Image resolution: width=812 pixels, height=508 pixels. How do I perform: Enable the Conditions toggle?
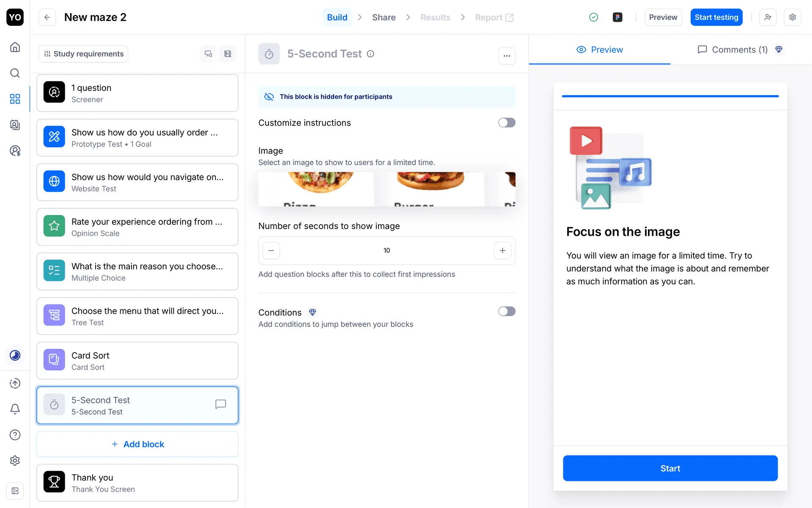pos(506,312)
